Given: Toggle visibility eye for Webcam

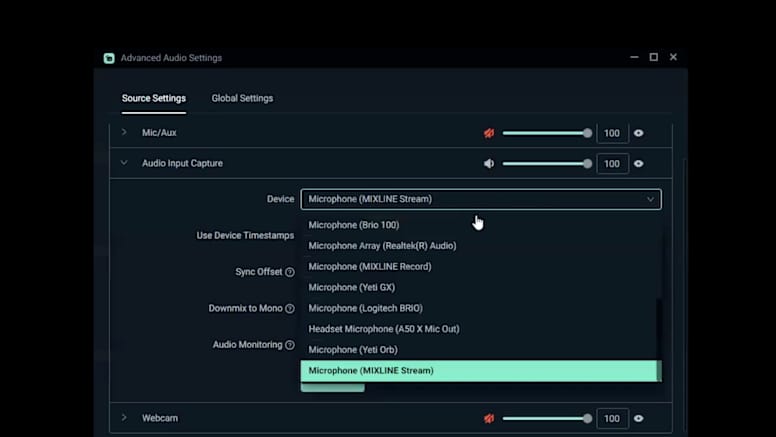Looking at the screenshot, I should pyautogui.click(x=638, y=419).
